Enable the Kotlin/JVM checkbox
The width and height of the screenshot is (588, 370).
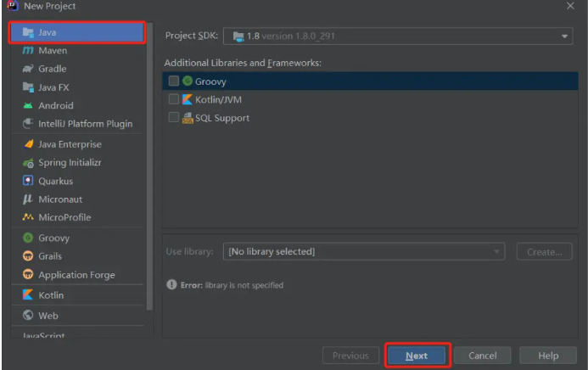(174, 99)
